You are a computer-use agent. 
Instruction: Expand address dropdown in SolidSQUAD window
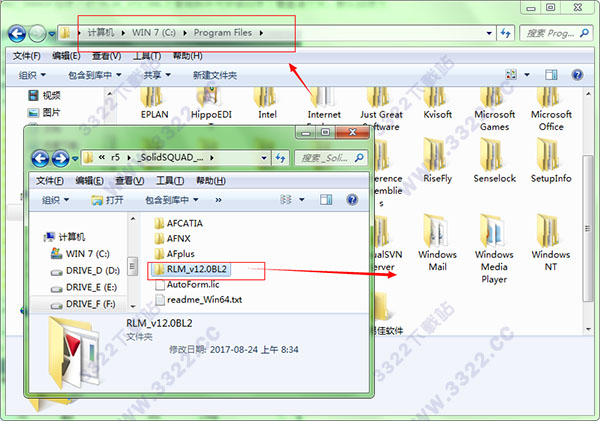pyautogui.click(x=264, y=158)
